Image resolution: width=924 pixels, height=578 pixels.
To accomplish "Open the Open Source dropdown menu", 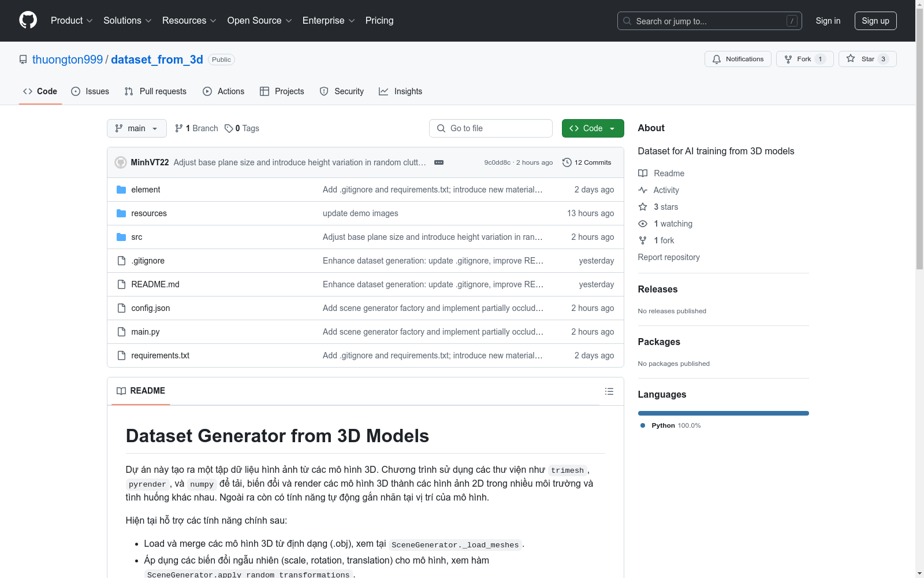I will click(260, 20).
